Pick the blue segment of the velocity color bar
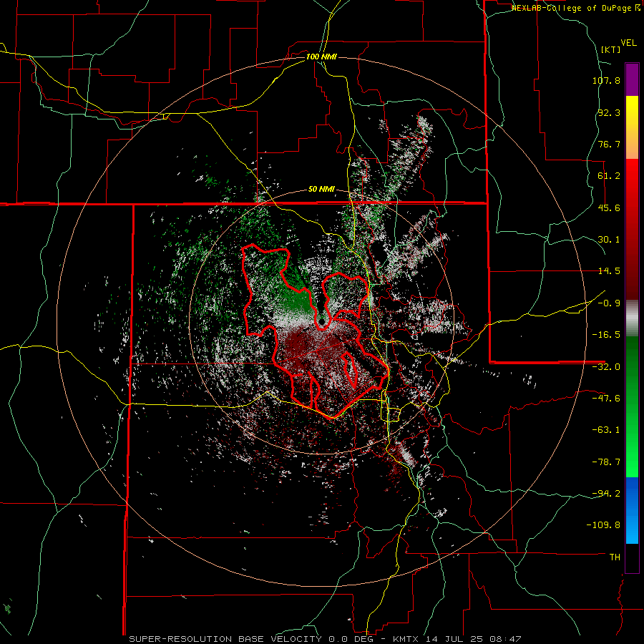644x644 pixels. (632, 510)
